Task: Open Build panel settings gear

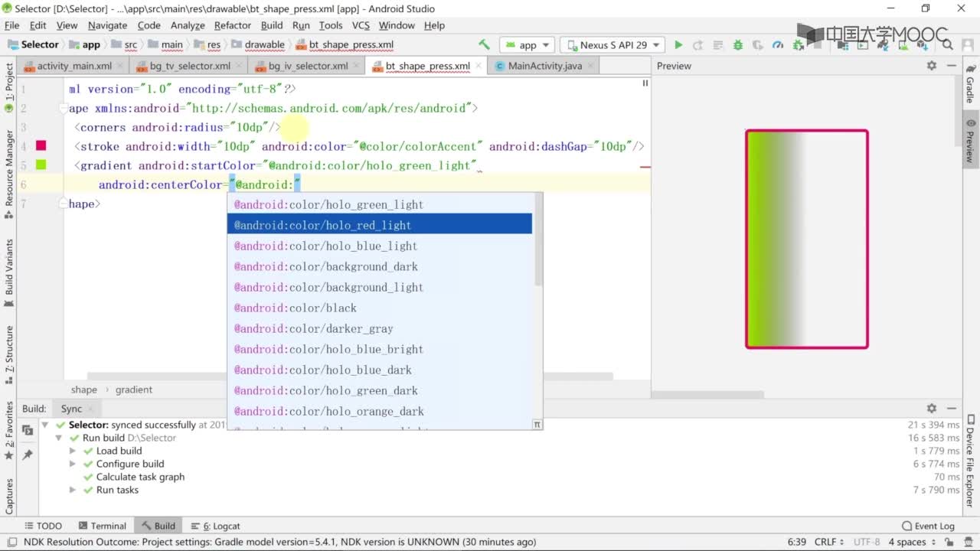Action: click(932, 409)
